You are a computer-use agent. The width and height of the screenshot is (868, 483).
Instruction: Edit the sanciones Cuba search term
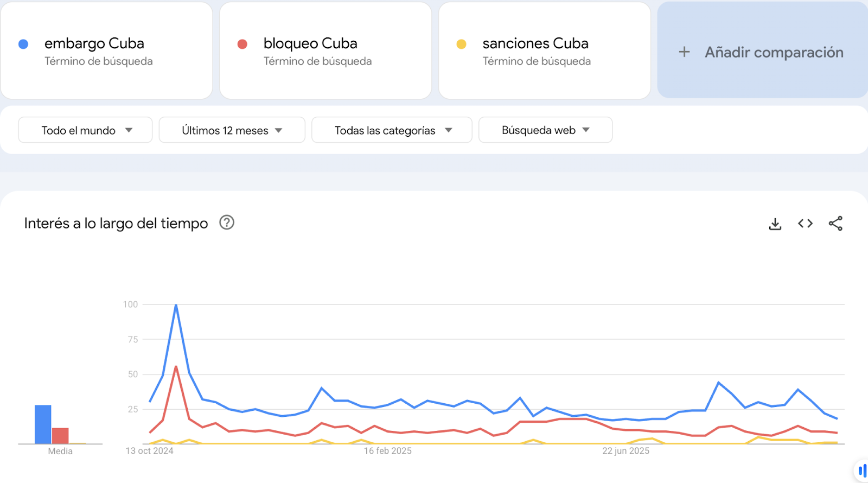(535, 43)
